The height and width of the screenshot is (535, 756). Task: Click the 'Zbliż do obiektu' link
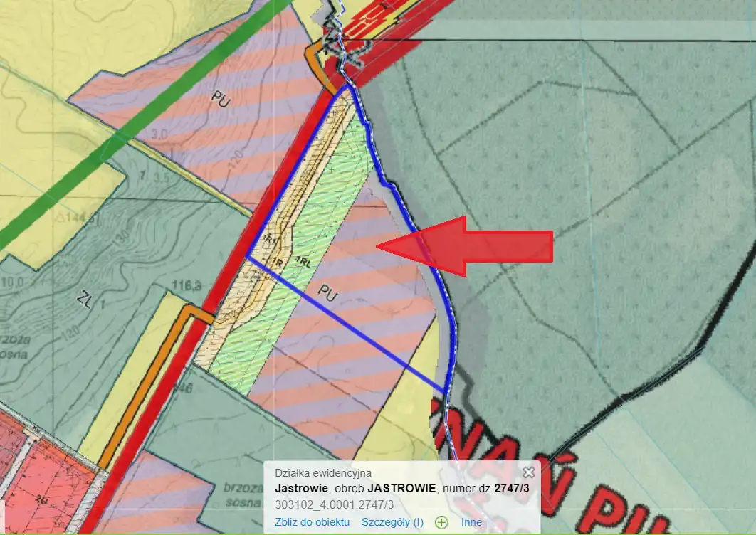click(312, 522)
